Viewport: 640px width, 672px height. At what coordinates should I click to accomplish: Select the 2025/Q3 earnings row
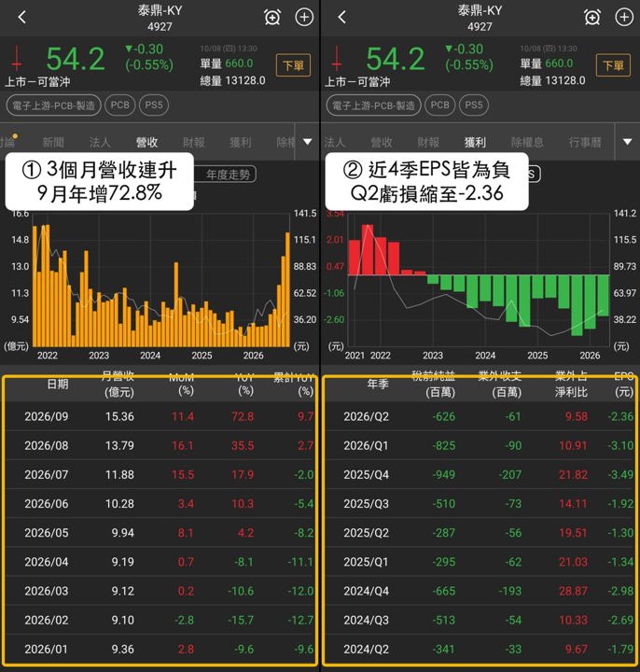pos(480,504)
